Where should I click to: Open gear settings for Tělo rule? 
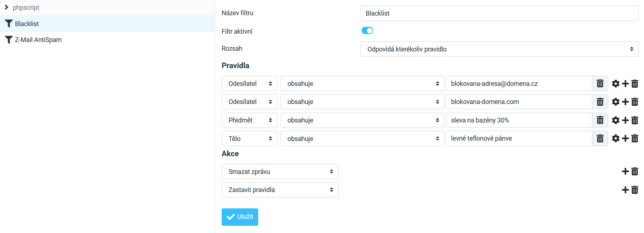[615, 138]
